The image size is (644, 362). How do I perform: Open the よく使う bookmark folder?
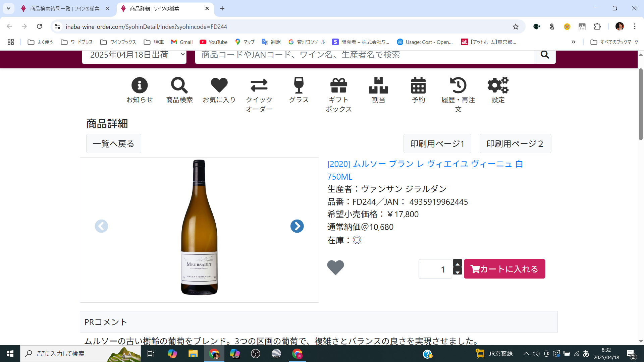coord(41,42)
